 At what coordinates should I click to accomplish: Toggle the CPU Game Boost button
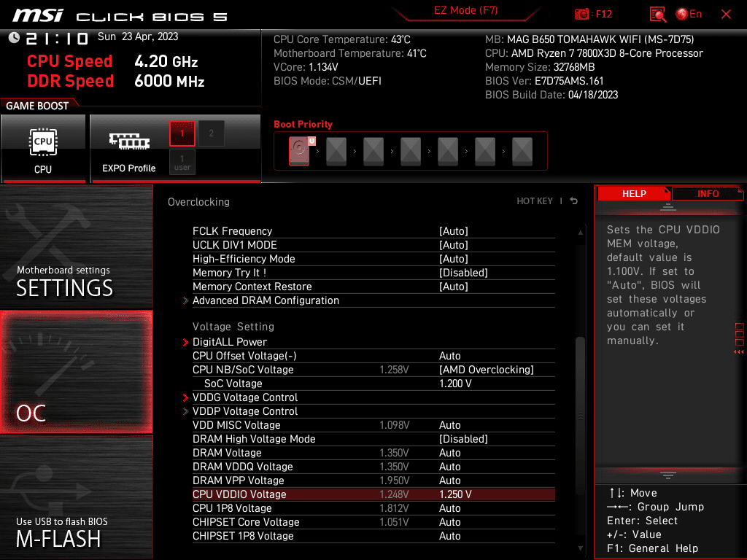(x=43, y=149)
